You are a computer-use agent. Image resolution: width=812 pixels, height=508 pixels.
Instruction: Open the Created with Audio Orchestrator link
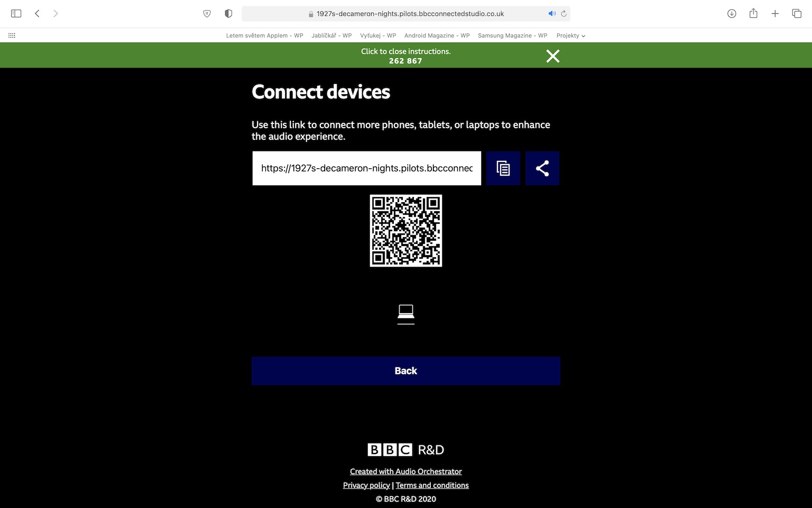(x=406, y=471)
